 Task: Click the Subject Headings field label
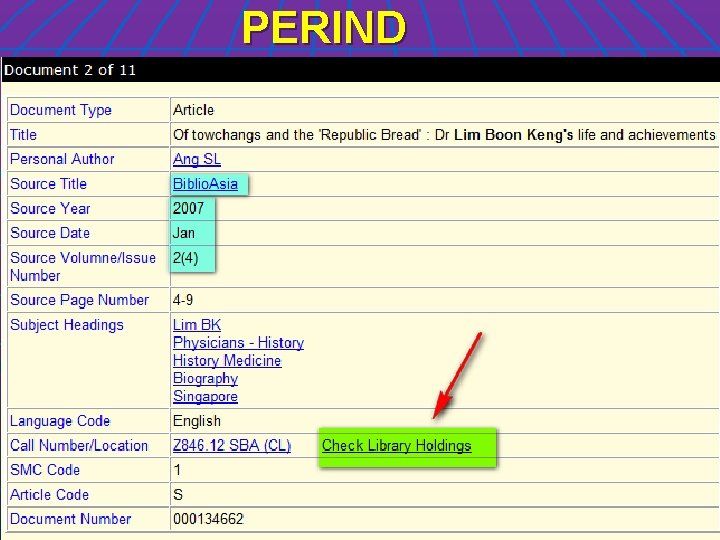click(67, 325)
